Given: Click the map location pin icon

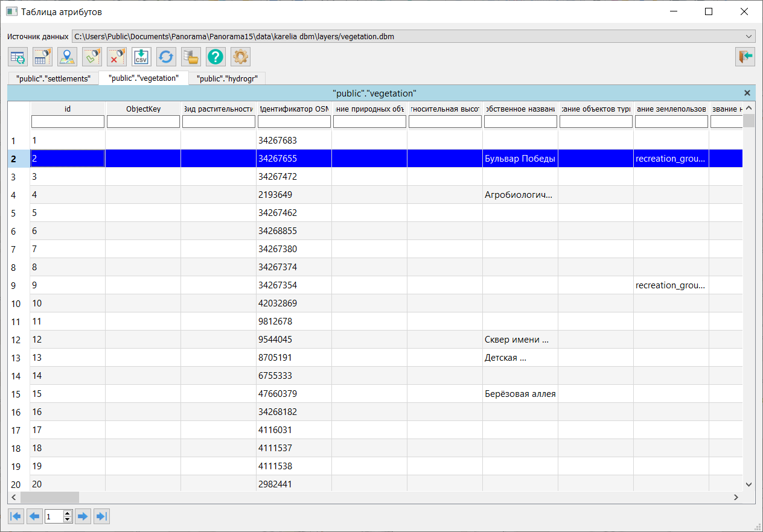Looking at the screenshot, I should point(67,57).
